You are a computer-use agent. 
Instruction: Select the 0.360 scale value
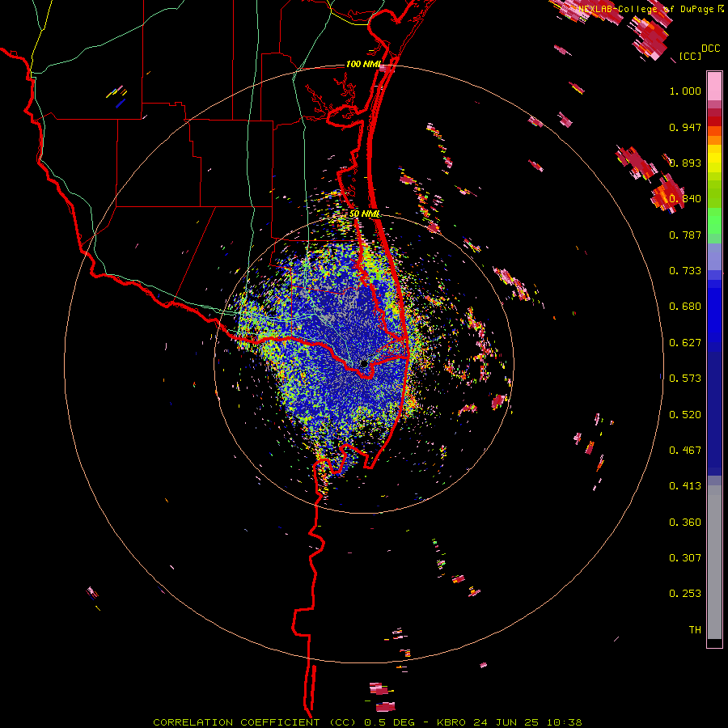[x=685, y=523]
